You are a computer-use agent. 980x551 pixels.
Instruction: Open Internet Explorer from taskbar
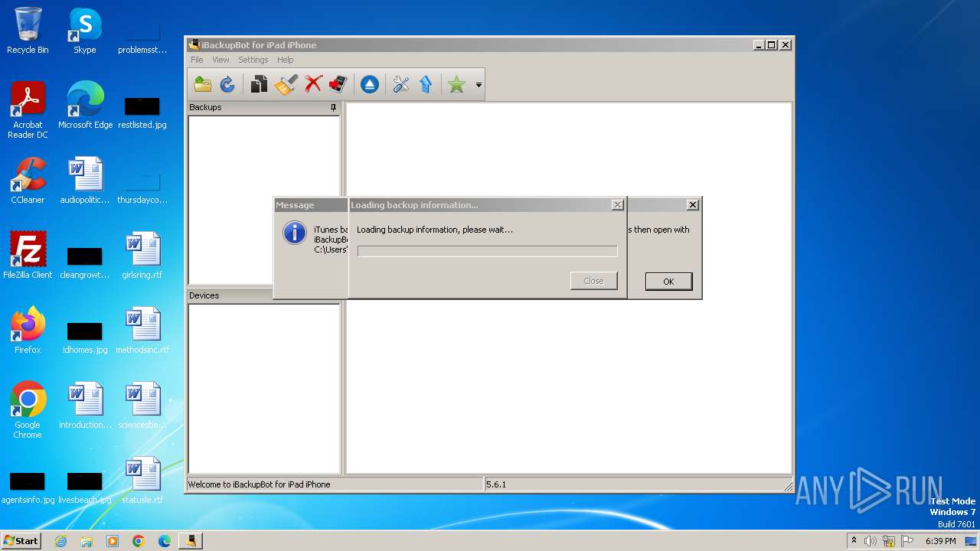coord(61,541)
